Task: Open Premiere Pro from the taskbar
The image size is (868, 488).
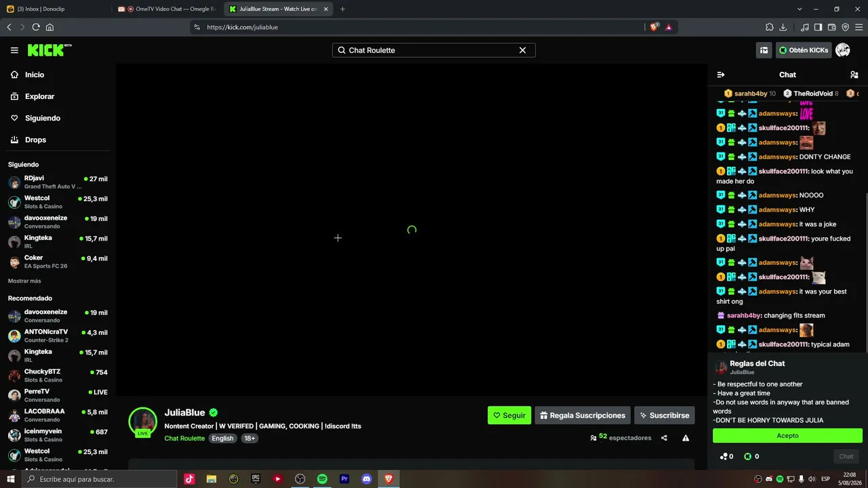Action: [x=344, y=479]
